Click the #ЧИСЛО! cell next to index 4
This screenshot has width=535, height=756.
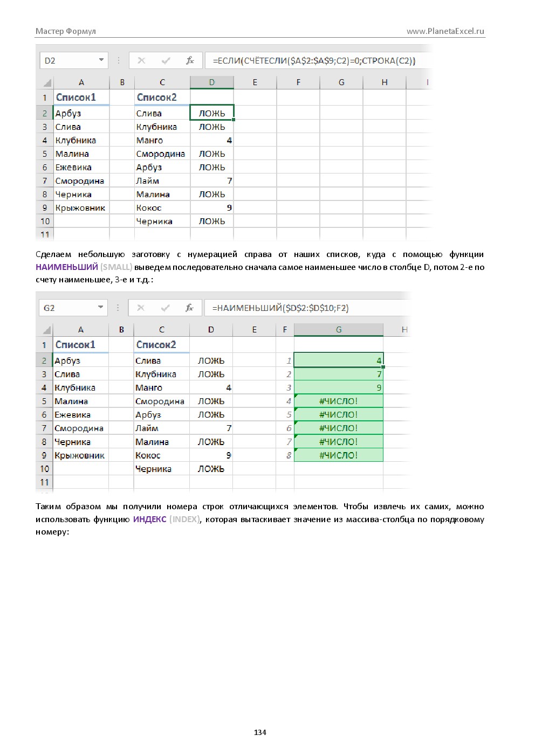point(339,401)
